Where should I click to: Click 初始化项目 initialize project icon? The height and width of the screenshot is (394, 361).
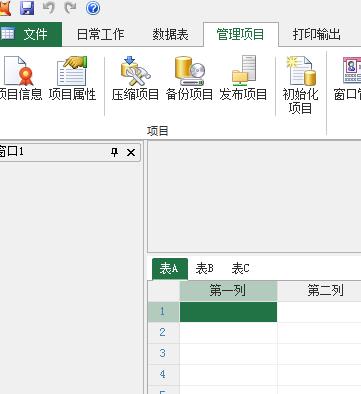point(301,85)
